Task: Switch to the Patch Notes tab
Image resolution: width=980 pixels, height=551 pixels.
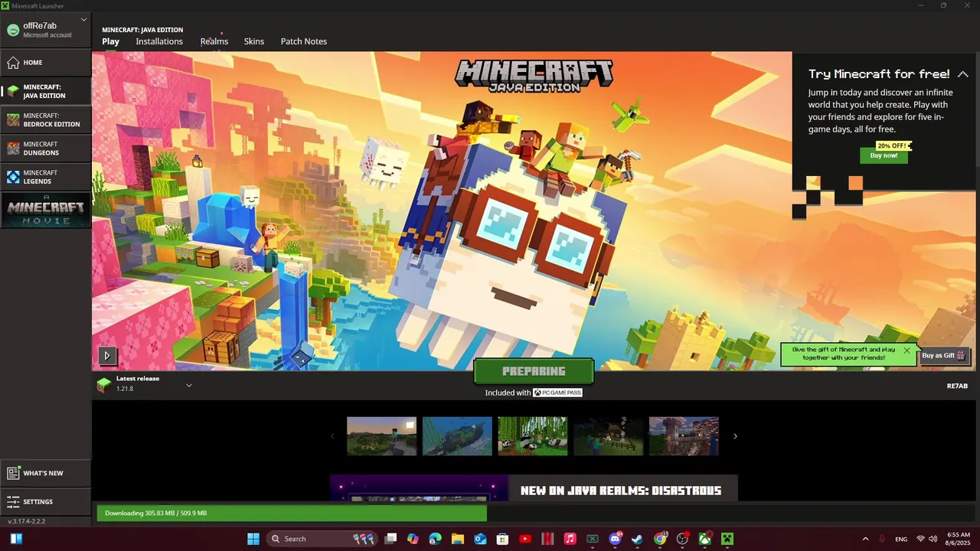Action: (x=304, y=41)
